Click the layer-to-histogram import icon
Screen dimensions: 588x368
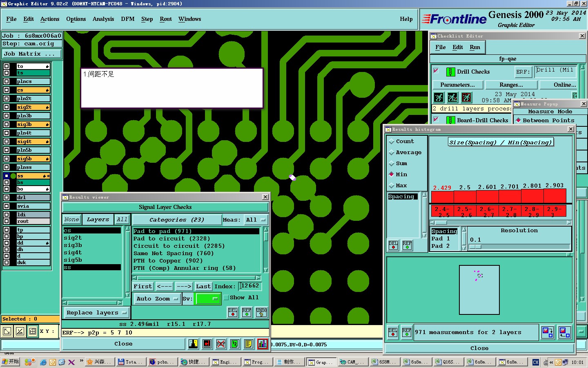pyautogui.click(x=565, y=332)
